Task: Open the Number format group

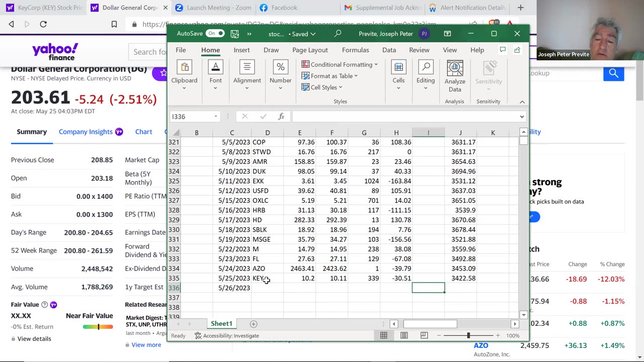Action: (x=280, y=76)
